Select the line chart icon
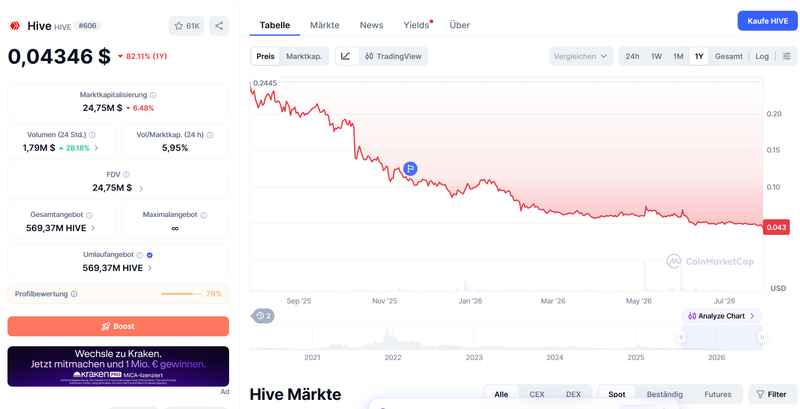800x409 pixels. point(346,56)
